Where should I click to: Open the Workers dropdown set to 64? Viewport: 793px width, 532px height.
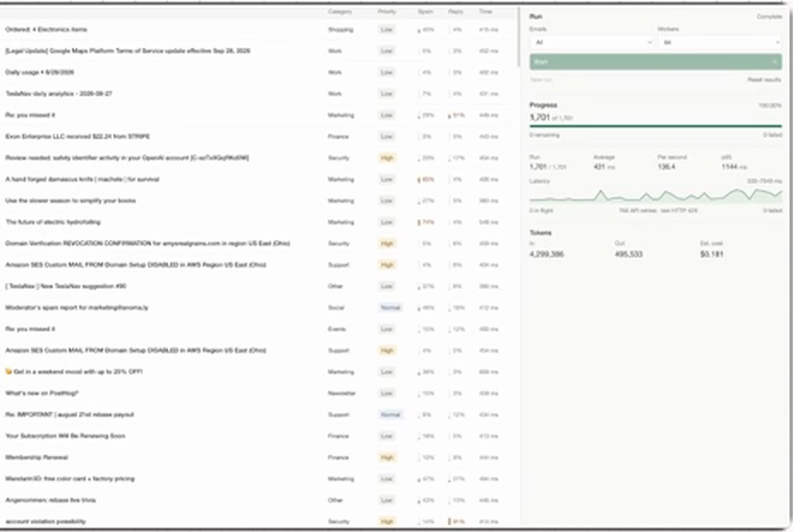coord(720,43)
